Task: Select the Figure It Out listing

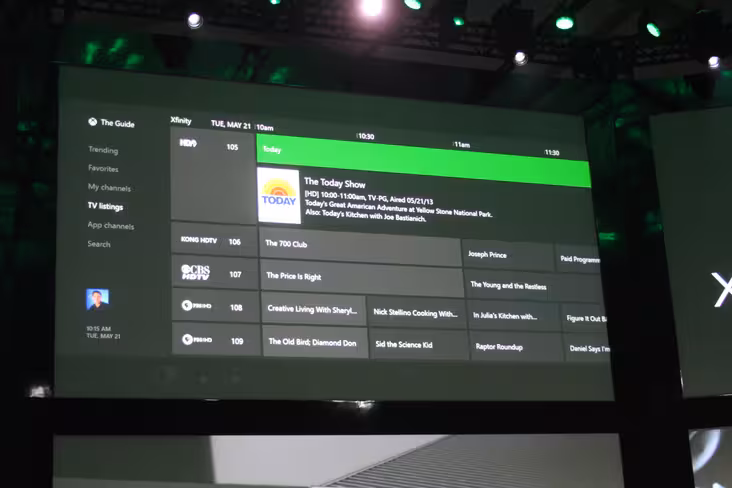Action: coord(584,318)
